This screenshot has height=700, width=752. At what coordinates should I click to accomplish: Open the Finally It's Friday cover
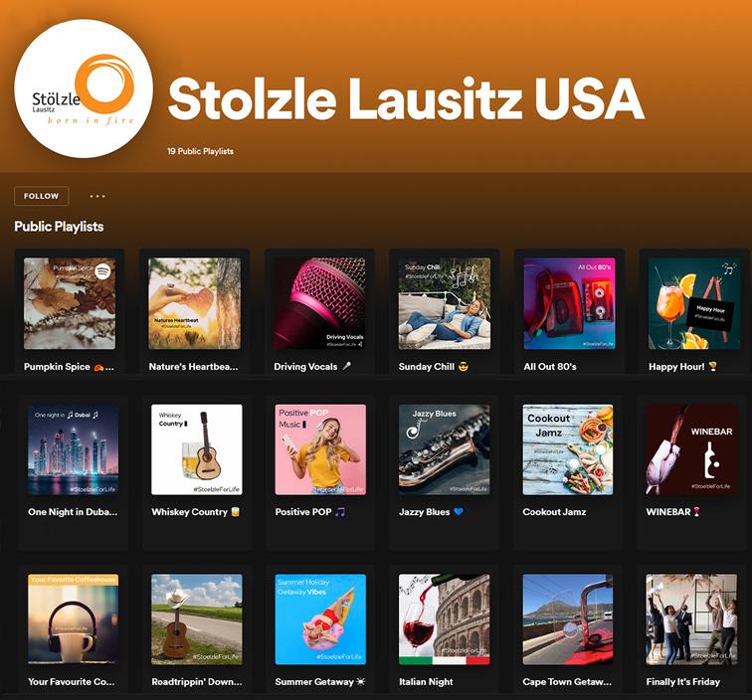(x=691, y=619)
